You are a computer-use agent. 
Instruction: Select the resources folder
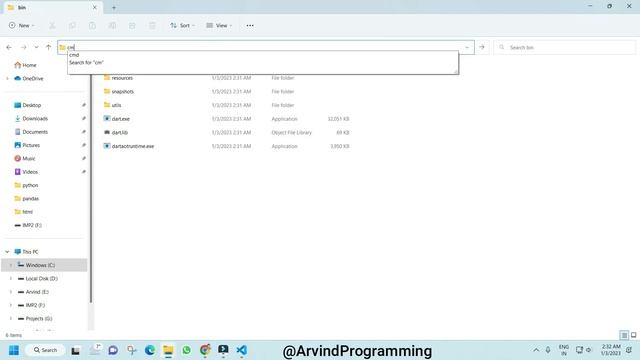118,78
